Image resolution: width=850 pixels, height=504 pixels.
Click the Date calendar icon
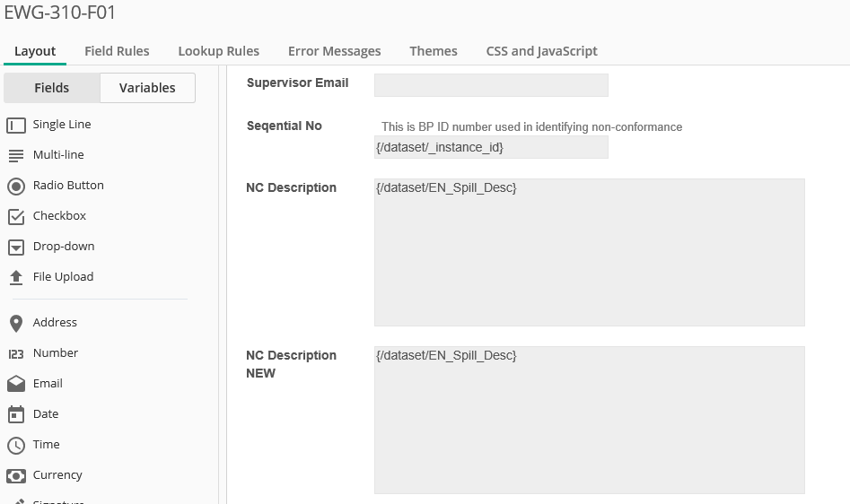[x=16, y=414]
